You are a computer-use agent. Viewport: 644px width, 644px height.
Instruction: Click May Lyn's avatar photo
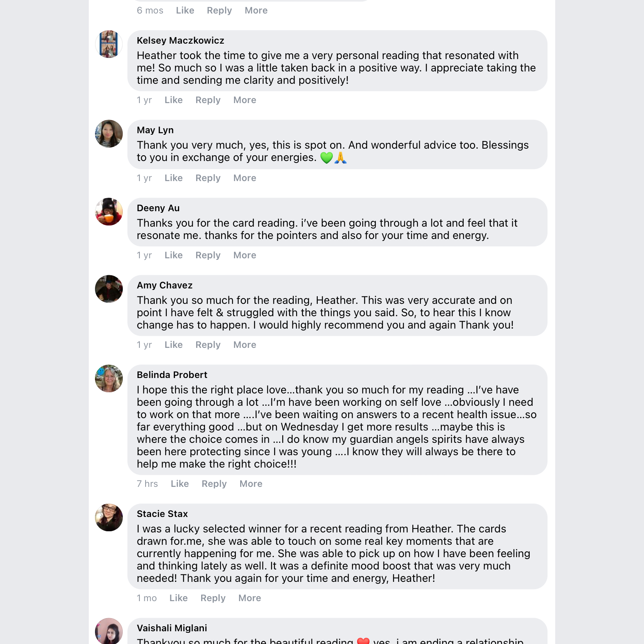pos(109,134)
